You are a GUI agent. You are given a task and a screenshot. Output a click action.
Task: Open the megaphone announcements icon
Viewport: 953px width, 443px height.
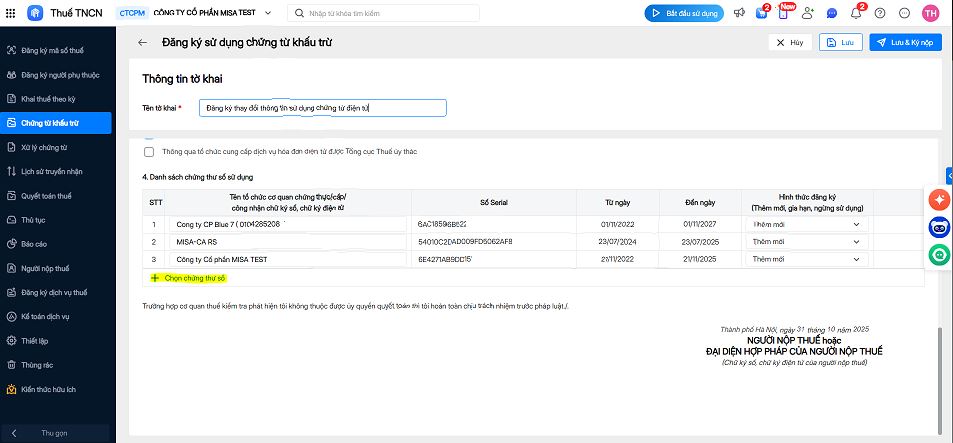coord(739,13)
